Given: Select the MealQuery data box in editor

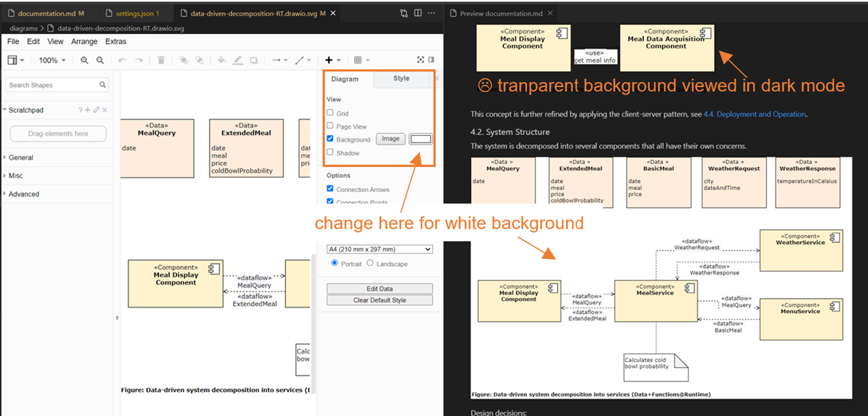Looking at the screenshot, I should pyautogui.click(x=157, y=148).
